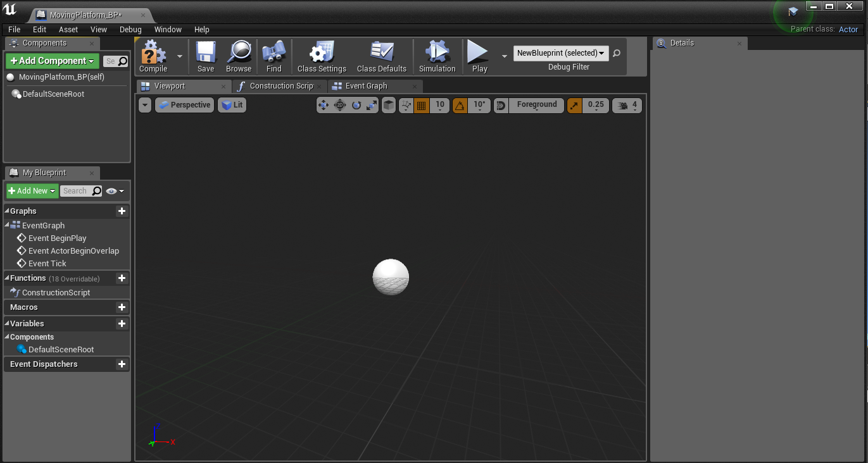The height and width of the screenshot is (463, 868).
Task: Open Class Settings
Action: click(x=321, y=56)
